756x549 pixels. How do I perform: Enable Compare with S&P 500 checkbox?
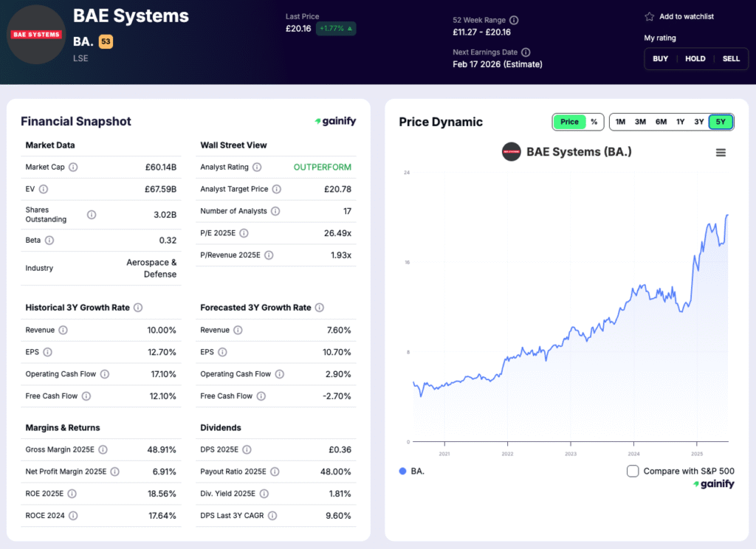[x=633, y=471]
